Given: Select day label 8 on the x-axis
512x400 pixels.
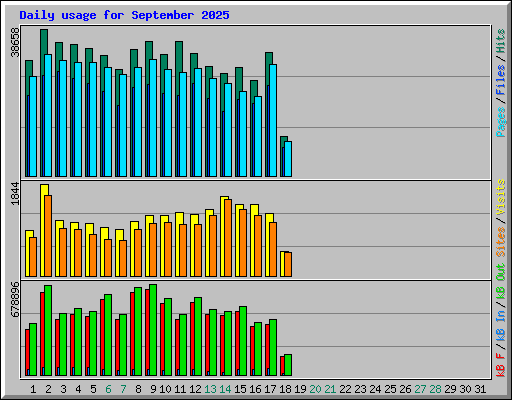Looking at the screenshot, I should click(x=138, y=389).
